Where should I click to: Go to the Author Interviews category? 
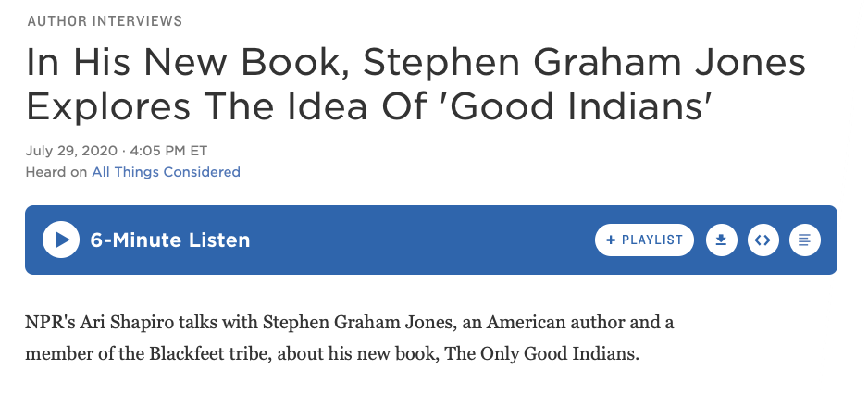pyautogui.click(x=105, y=20)
